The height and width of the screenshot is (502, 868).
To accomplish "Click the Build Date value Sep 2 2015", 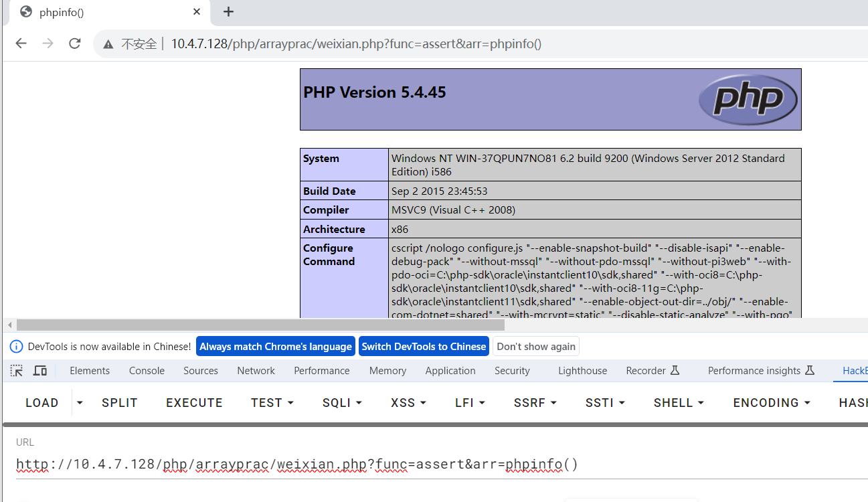I will (440, 191).
